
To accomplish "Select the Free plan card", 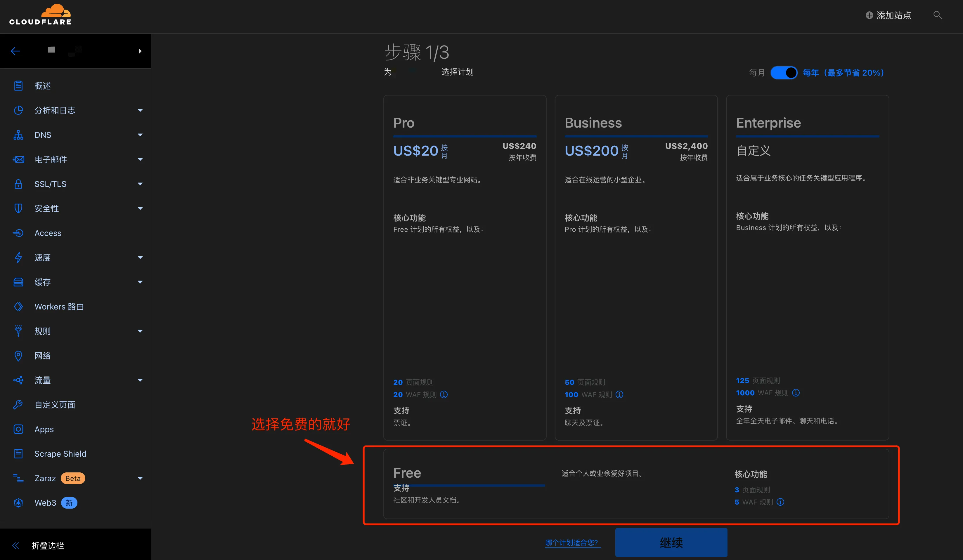I will [636, 484].
